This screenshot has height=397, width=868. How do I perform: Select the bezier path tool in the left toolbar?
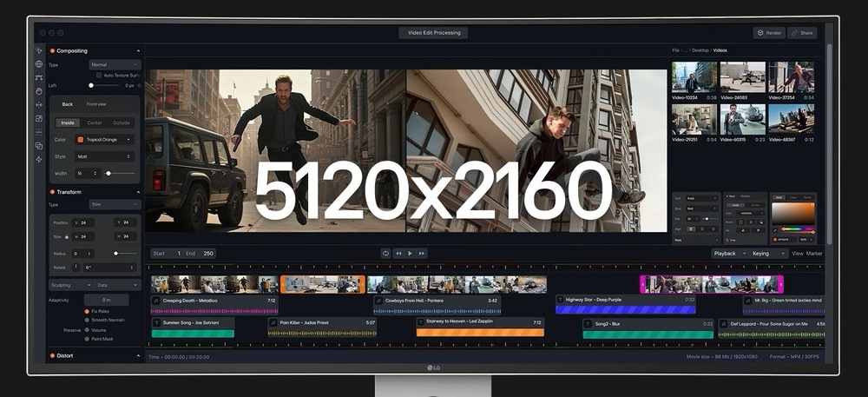click(39, 77)
